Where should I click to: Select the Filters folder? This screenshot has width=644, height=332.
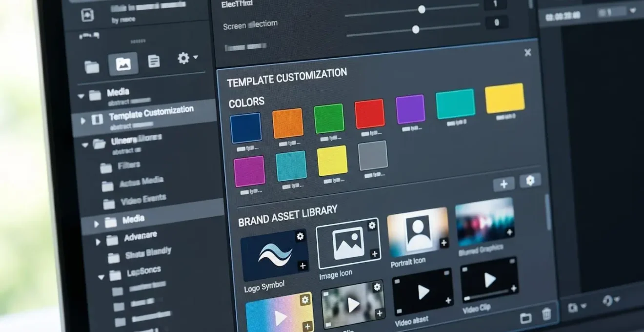point(129,166)
